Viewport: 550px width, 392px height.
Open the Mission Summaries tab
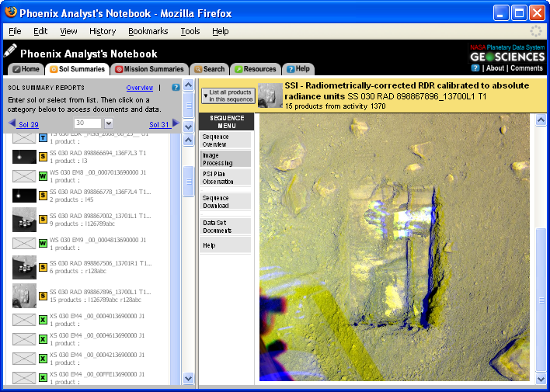point(149,69)
